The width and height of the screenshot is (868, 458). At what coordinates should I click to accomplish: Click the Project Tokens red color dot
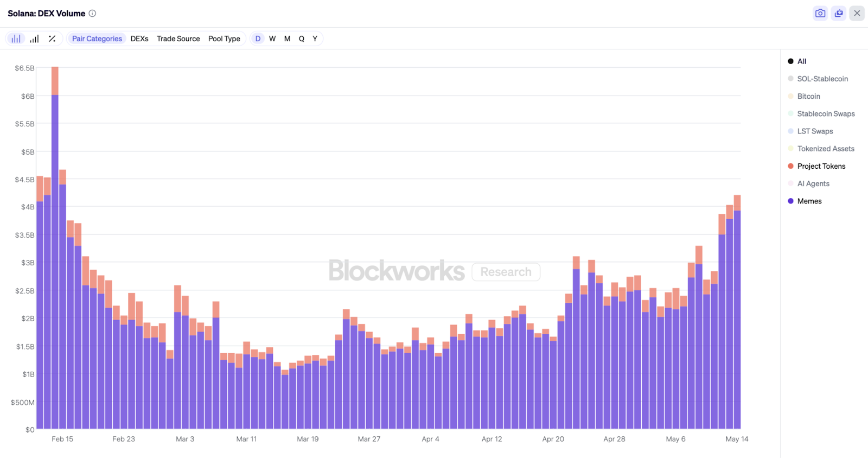pyautogui.click(x=790, y=166)
